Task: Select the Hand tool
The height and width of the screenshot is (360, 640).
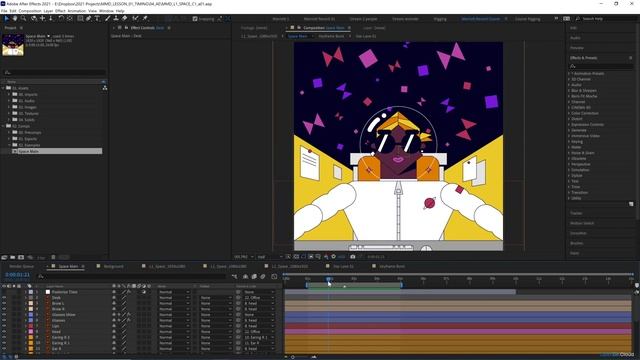Action: point(15,18)
